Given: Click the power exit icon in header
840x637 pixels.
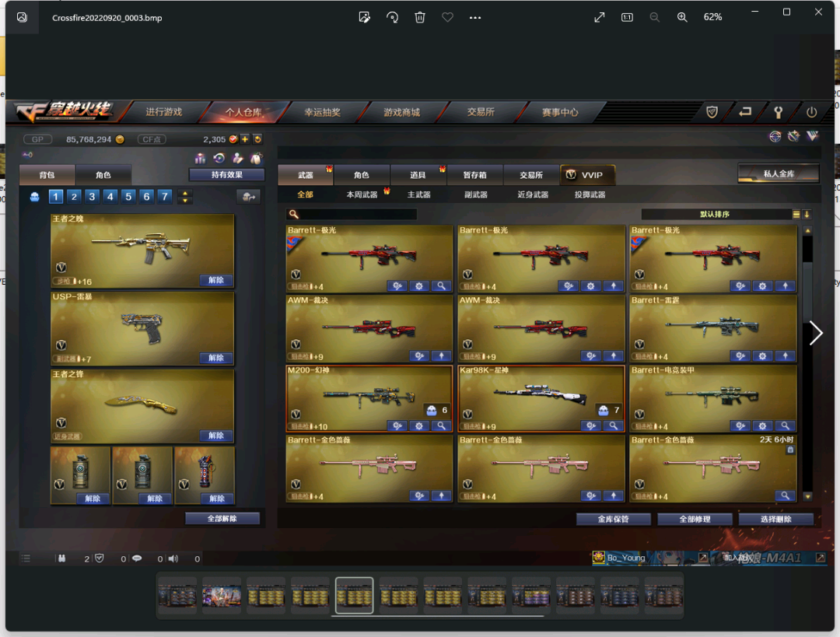Looking at the screenshot, I should click(811, 112).
